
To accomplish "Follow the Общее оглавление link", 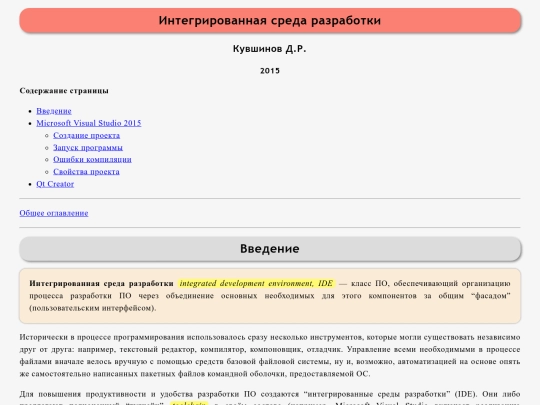I will 54,213.
